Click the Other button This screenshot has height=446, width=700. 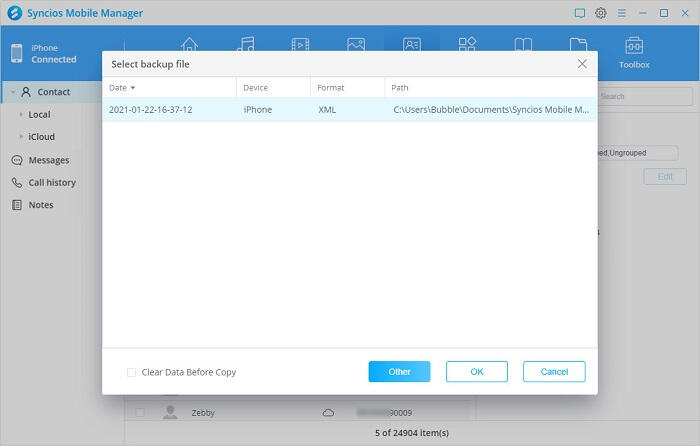click(399, 371)
